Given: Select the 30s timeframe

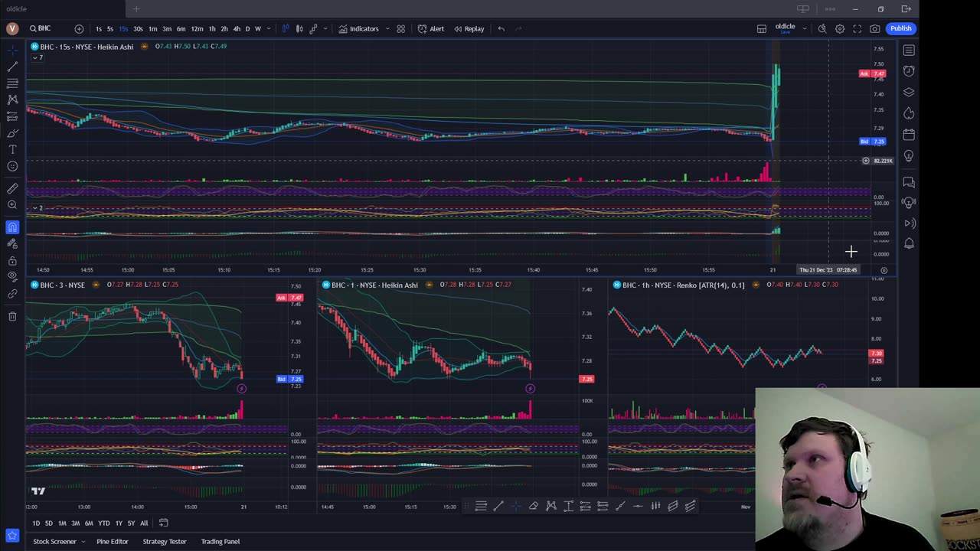Looking at the screenshot, I should pyautogui.click(x=138, y=29).
